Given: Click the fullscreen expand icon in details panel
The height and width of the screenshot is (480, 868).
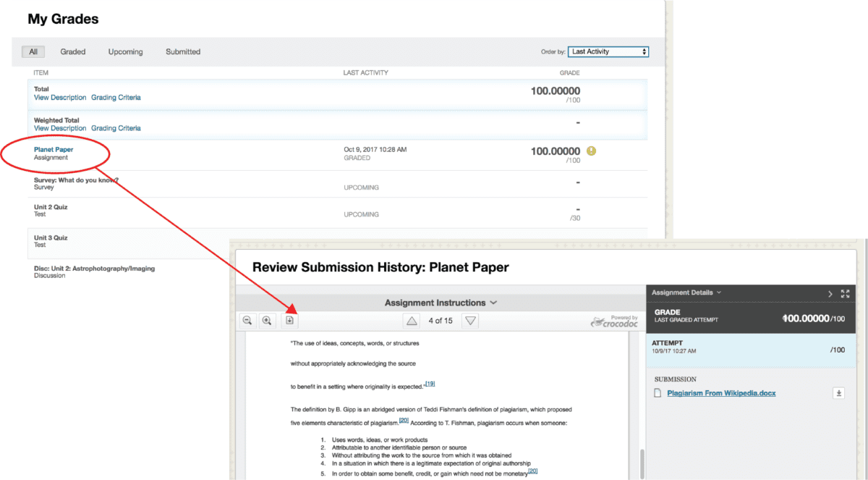Looking at the screenshot, I should pos(845,293).
